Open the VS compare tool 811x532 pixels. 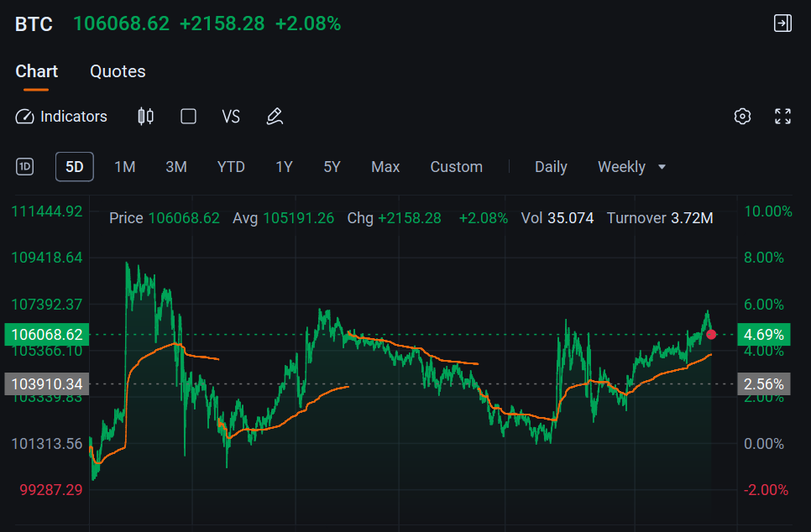[231, 117]
